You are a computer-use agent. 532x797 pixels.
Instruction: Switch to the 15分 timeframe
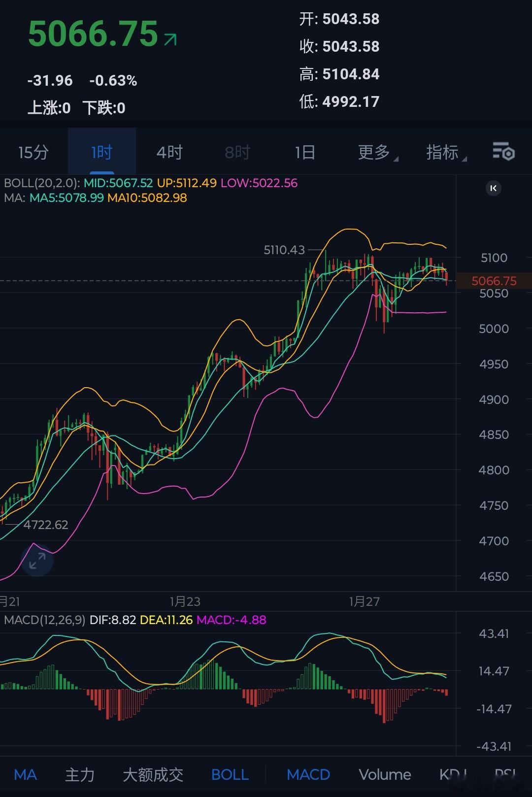click(33, 152)
